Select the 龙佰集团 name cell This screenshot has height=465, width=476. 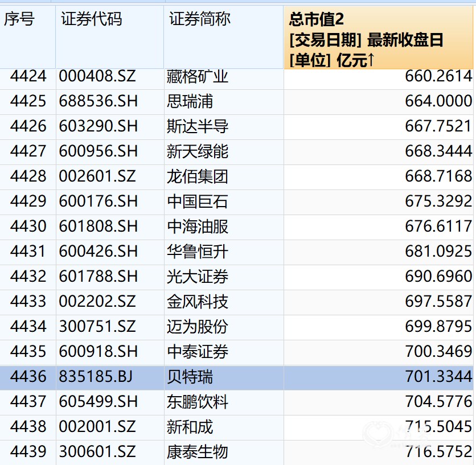tap(224, 177)
